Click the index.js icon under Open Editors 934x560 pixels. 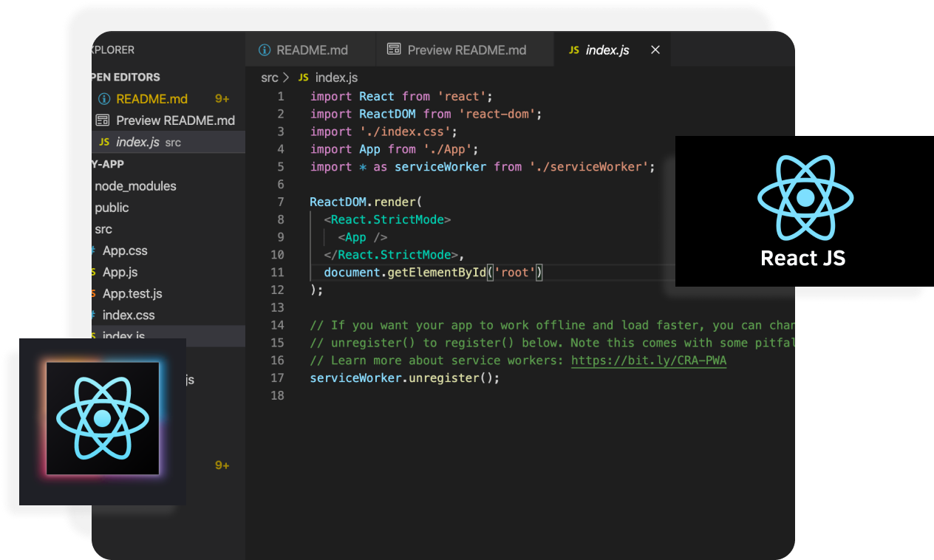click(103, 142)
